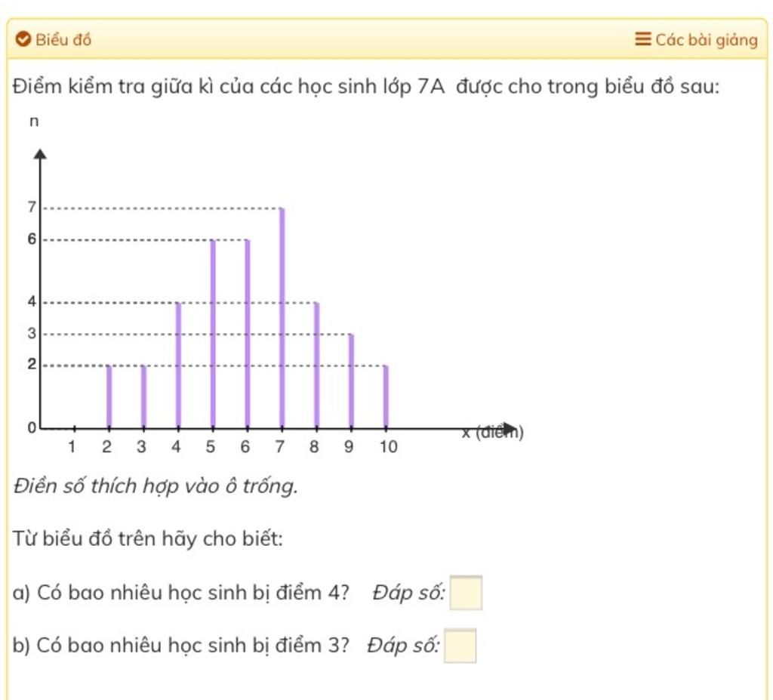Image resolution: width=773 pixels, height=700 pixels.
Task: Click the Biểu đồ header title
Action: [63, 39]
